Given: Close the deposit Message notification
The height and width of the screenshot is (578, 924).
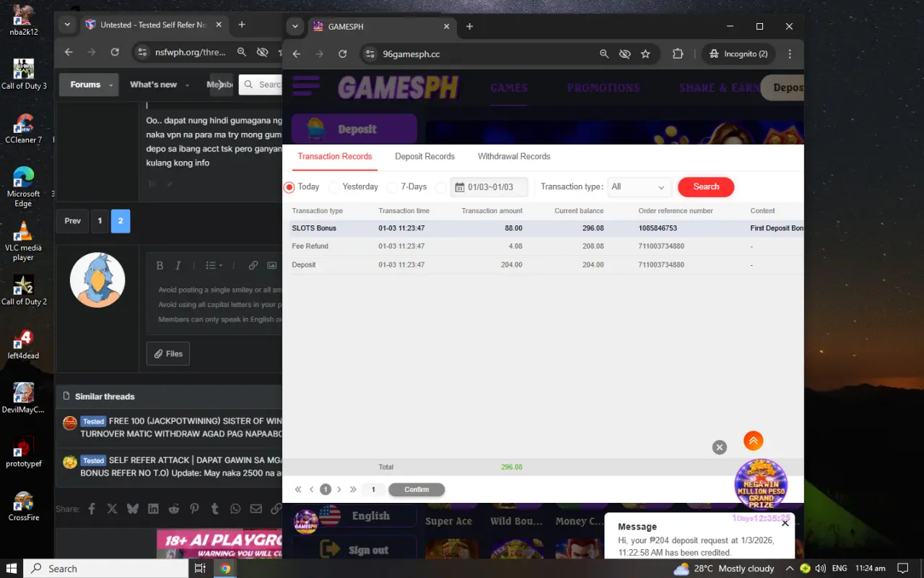Looking at the screenshot, I should pos(785,523).
